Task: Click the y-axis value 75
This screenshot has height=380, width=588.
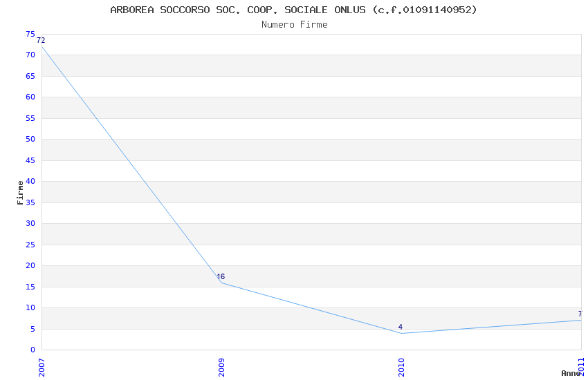Action: pyautogui.click(x=30, y=34)
